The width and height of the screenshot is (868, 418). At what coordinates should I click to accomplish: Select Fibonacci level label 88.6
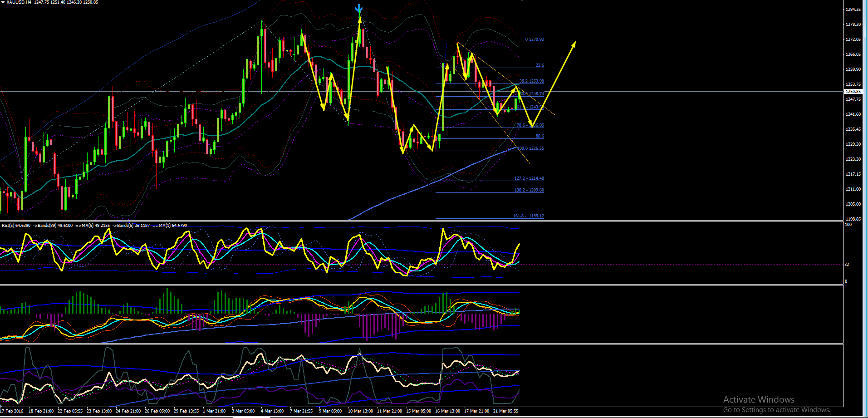539,136
